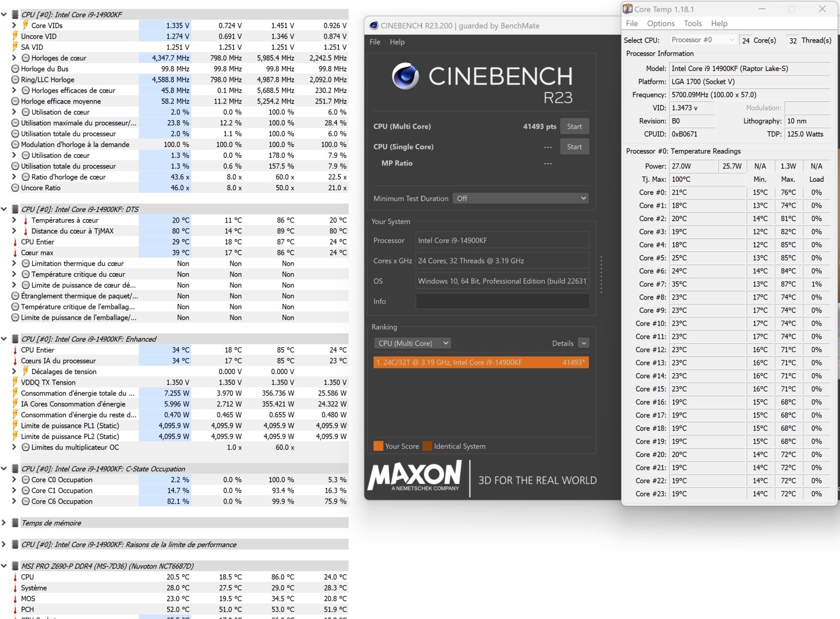Image resolution: width=840 pixels, height=619 pixels.
Task: Click the Cinebench side panel grip dots
Action: pos(601,274)
